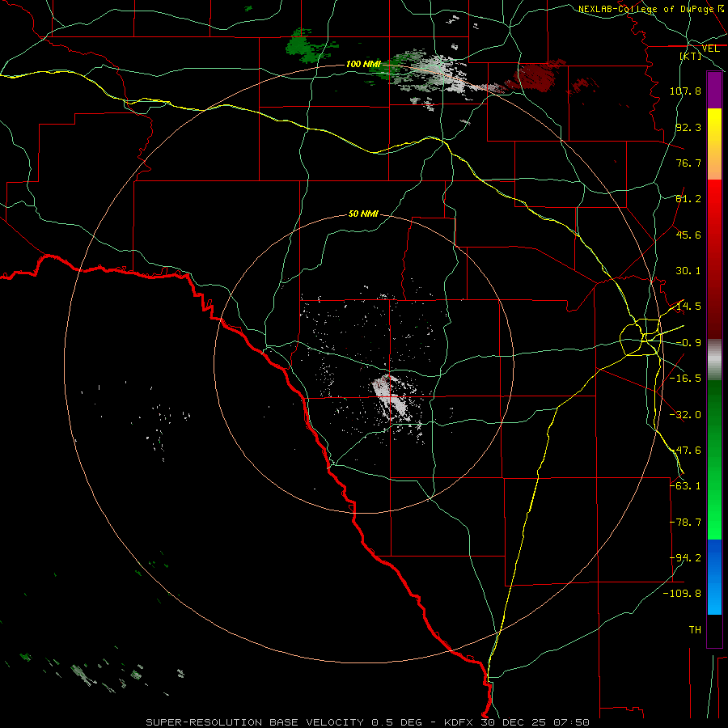This screenshot has width=728, height=728.
Task: Click the TH legend label
Action: pyautogui.click(x=695, y=630)
